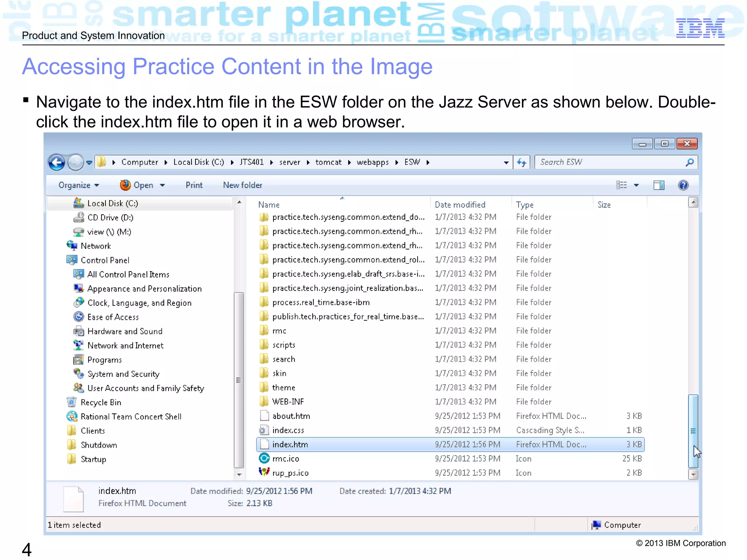This screenshot has width=747, height=560.
Task: Click the file list scroll down arrow
Action: click(693, 474)
